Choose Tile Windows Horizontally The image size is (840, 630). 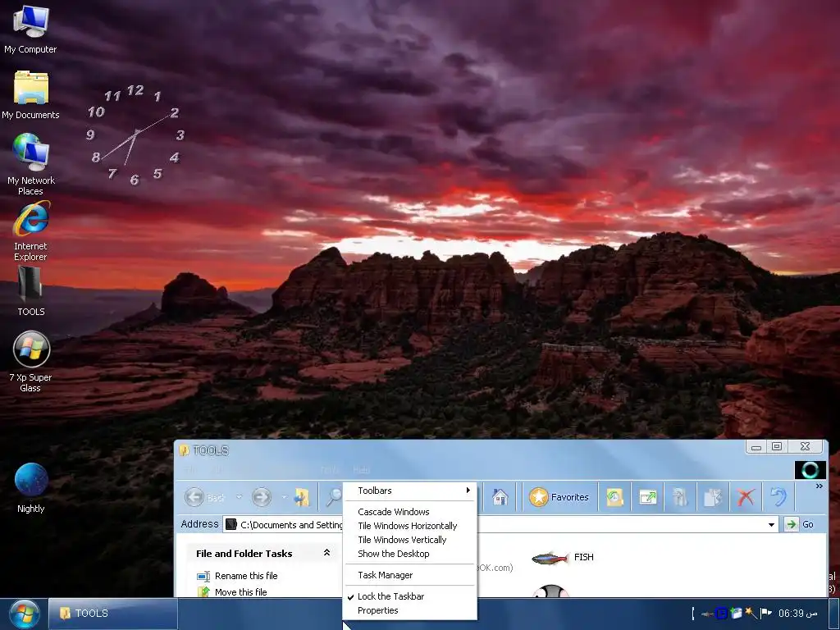click(x=410, y=526)
